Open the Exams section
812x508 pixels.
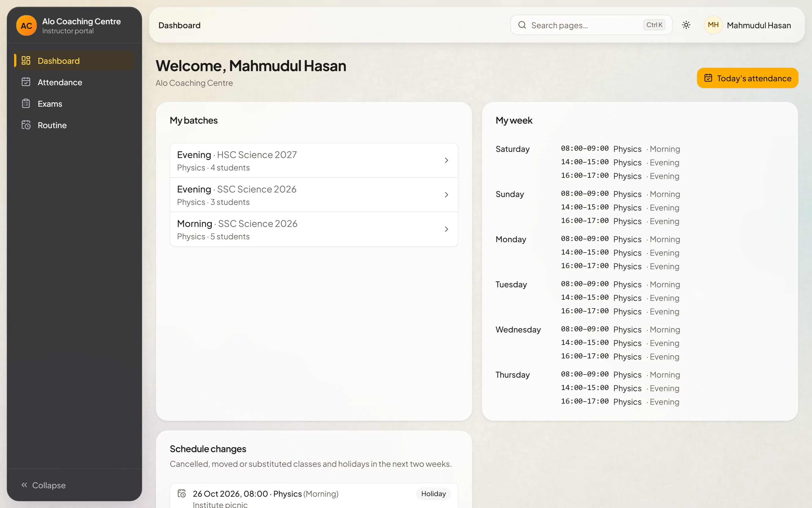point(74,104)
